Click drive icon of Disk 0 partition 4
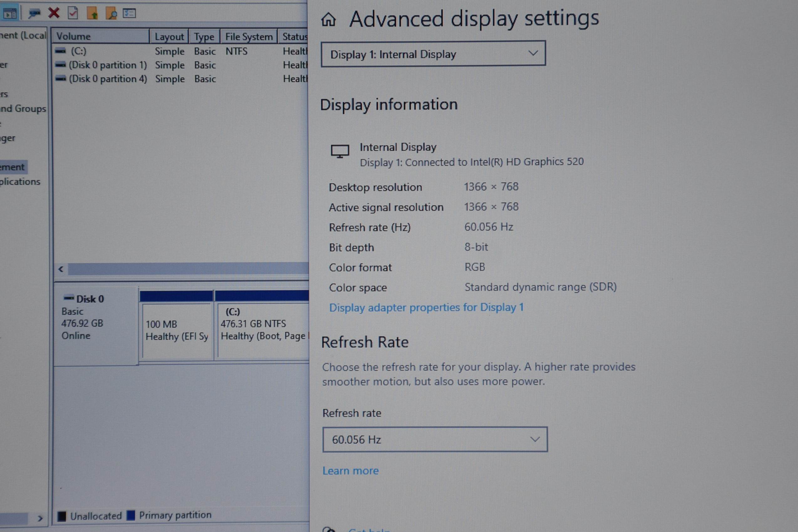The image size is (798, 532). pyautogui.click(x=61, y=78)
